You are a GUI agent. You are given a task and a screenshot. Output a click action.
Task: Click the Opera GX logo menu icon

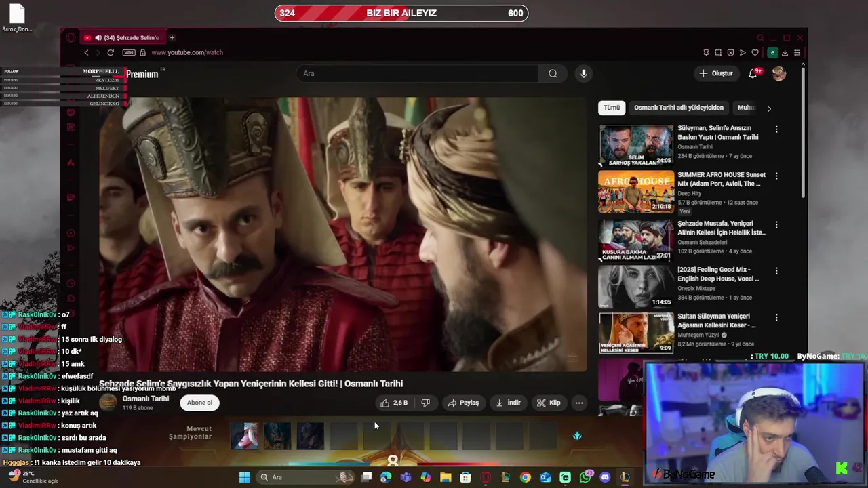pyautogui.click(x=71, y=37)
